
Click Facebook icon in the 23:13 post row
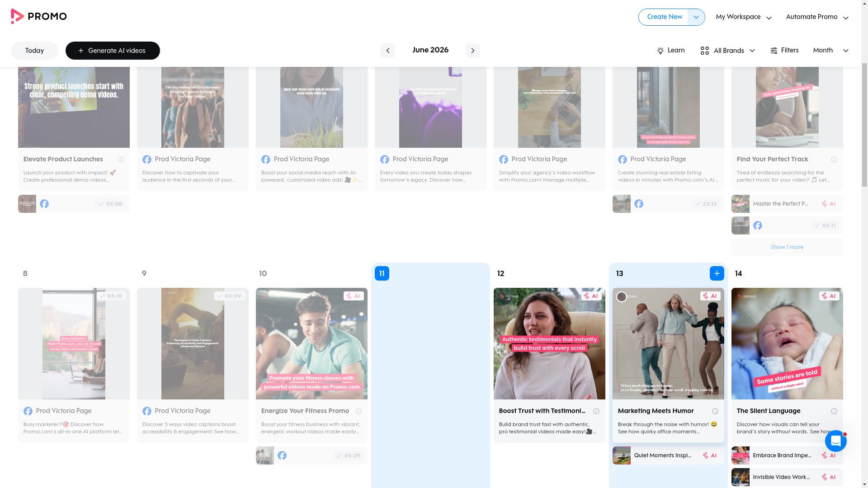pyautogui.click(x=639, y=204)
